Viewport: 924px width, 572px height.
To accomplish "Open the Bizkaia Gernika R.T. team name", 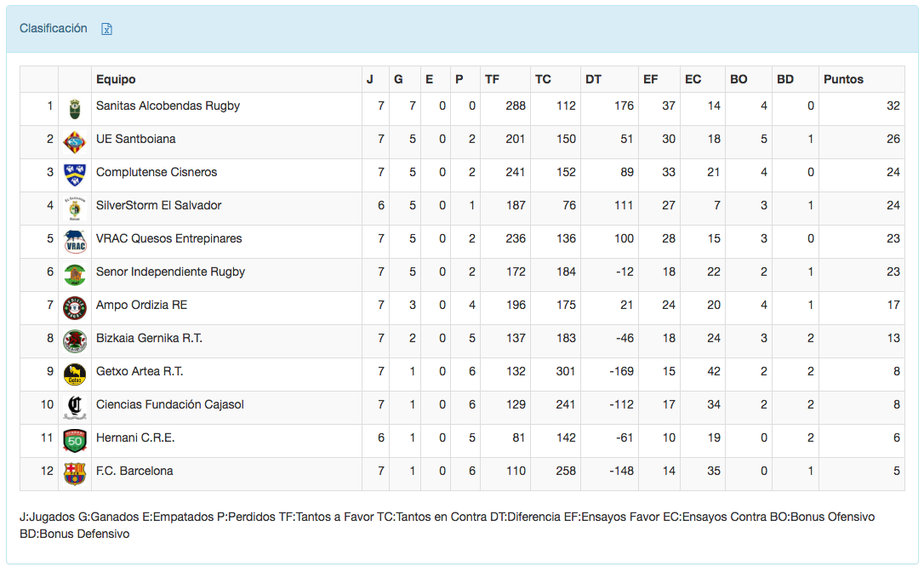I will click(149, 338).
